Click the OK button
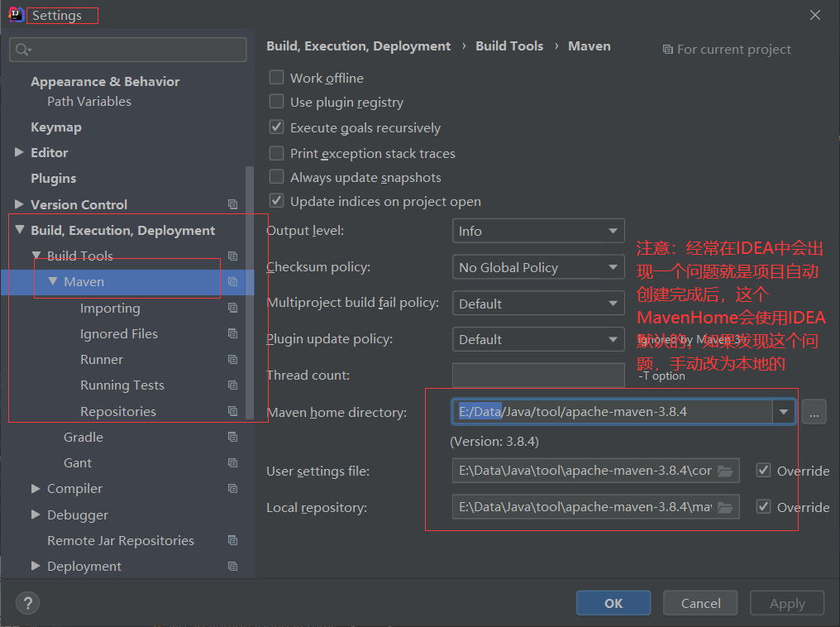This screenshot has width=840, height=627. [x=613, y=603]
